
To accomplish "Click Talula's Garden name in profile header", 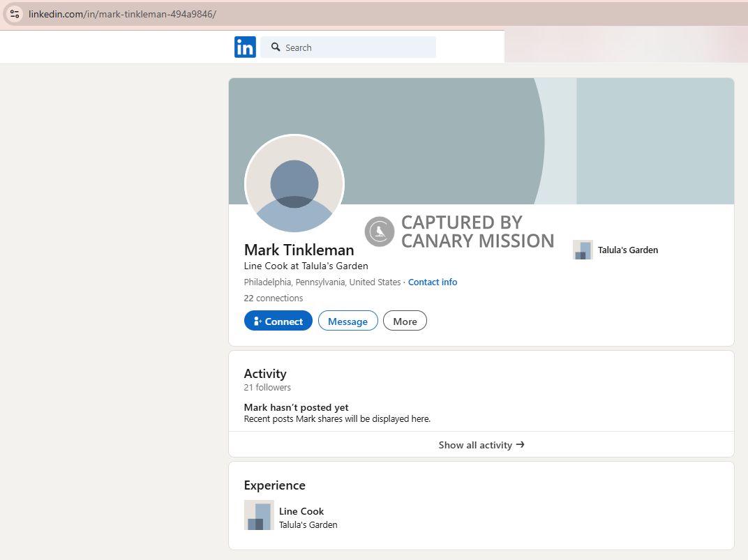I will 627,250.
